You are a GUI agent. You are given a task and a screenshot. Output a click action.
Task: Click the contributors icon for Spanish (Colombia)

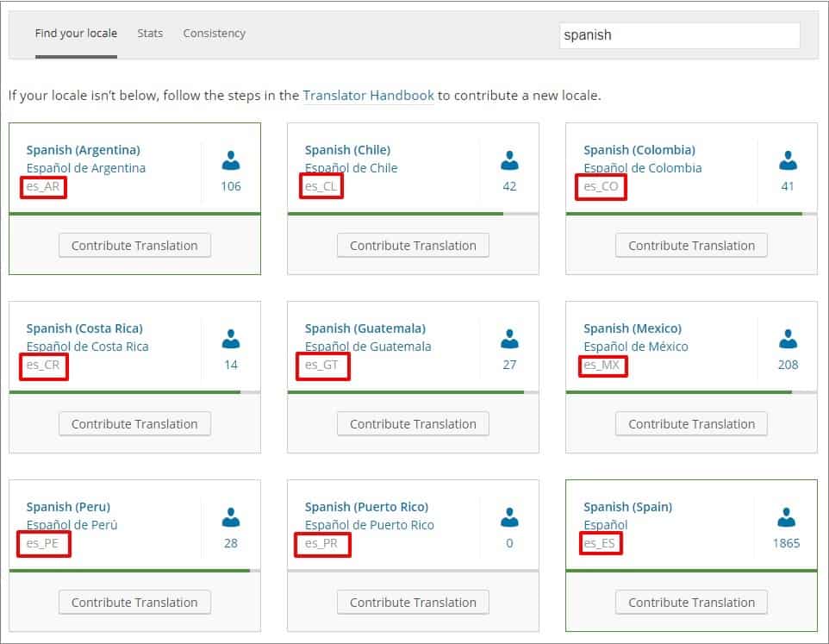tap(788, 160)
